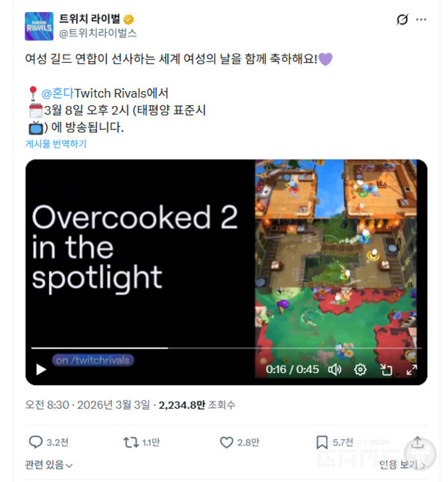The width and height of the screenshot is (448, 482).
Task: Bookmark this post
Action: 322,442
